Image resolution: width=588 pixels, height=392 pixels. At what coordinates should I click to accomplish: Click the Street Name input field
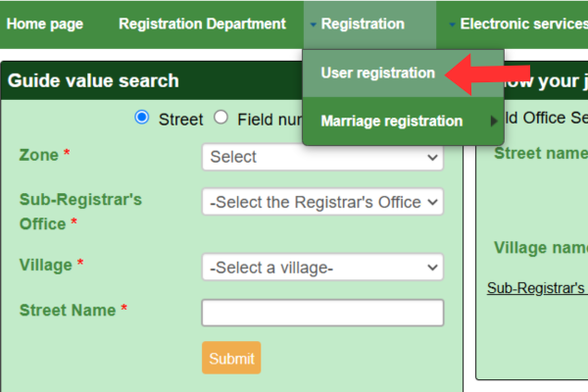click(322, 313)
